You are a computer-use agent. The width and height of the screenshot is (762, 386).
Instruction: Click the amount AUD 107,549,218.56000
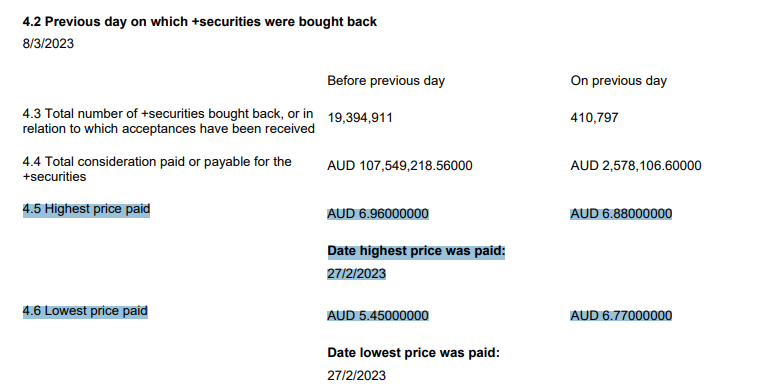point(399,166)
